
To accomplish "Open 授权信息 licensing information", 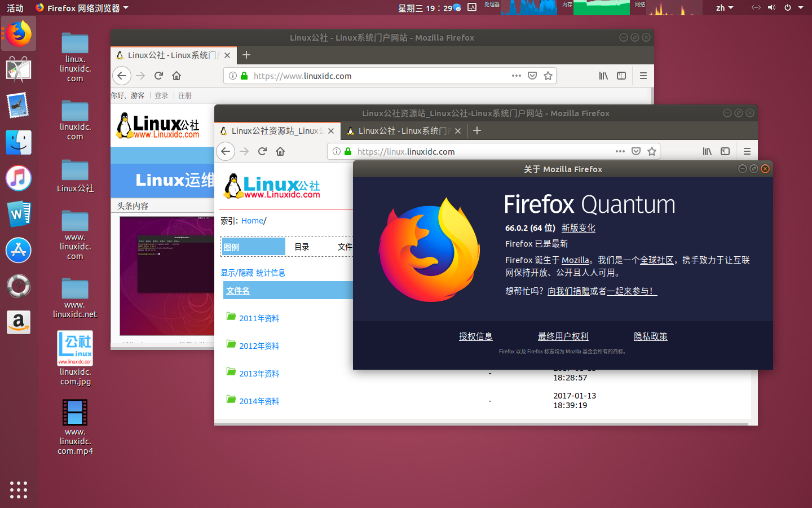I will tap(476, 336).
